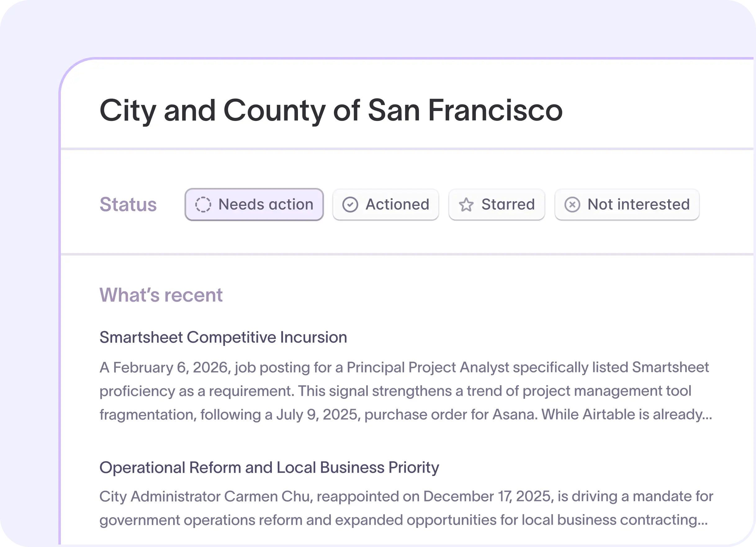Screen dimensions: 756x547
Task: Click the Status section label
Action: tap(128, 205)
